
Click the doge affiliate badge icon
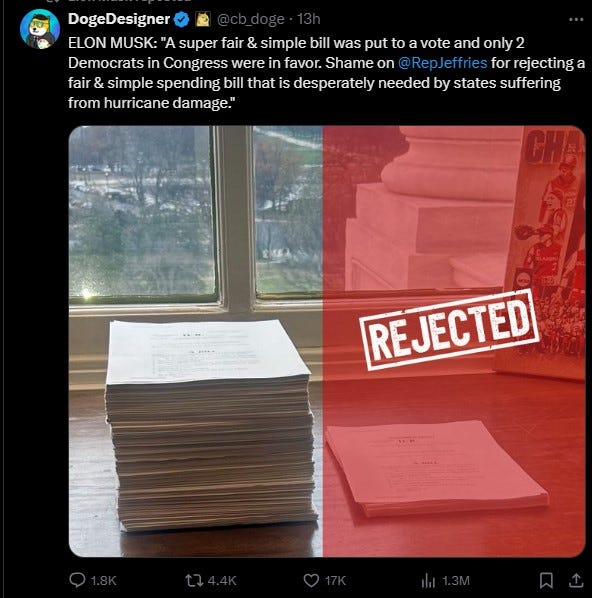tap(203, 19)
